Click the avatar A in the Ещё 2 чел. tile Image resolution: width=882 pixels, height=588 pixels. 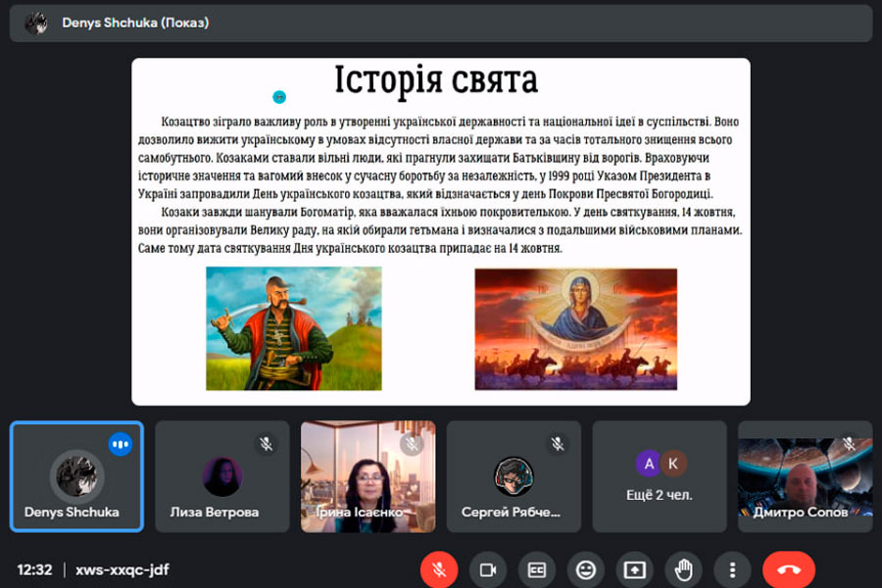(649, 464)
